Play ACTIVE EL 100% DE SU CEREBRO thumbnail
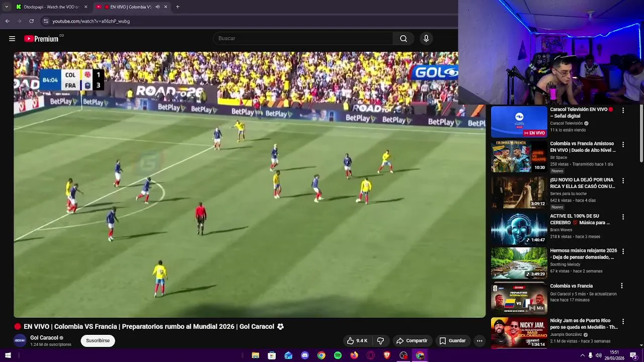Screen dimensions: 644x362 click(519, 228)
